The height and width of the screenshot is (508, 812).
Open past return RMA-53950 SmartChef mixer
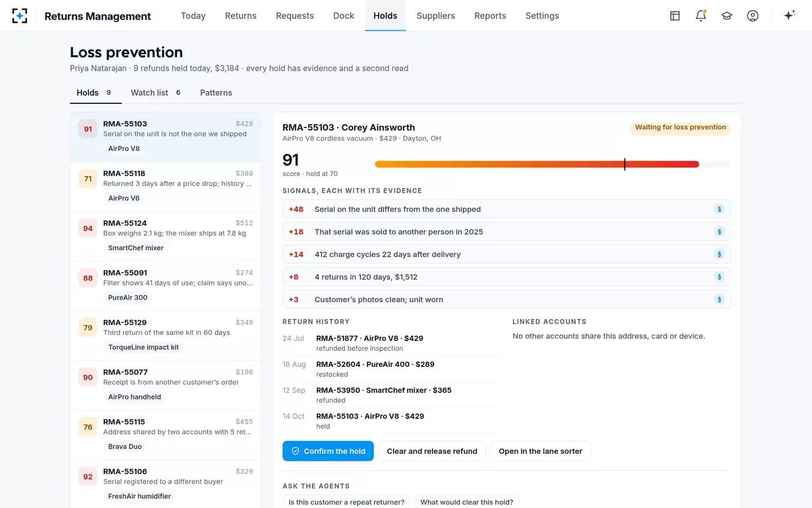click(x=391, y=395)
